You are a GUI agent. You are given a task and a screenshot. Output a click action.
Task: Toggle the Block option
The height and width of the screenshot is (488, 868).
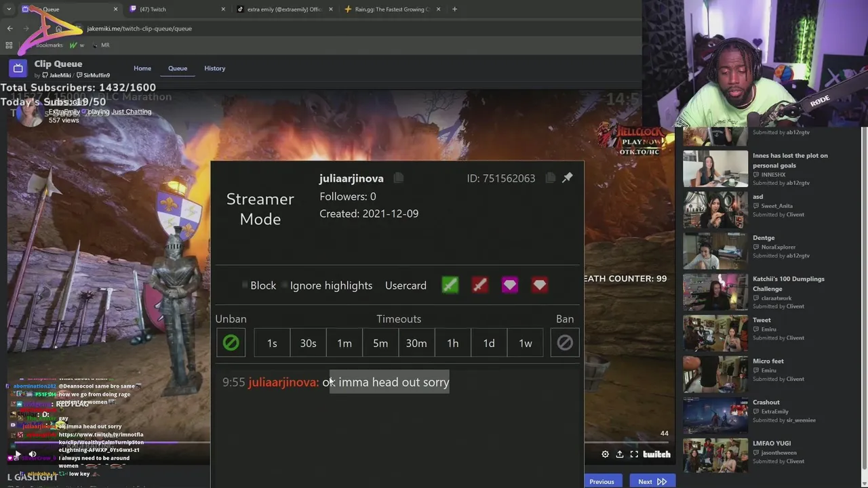click(x=260, y=285)
